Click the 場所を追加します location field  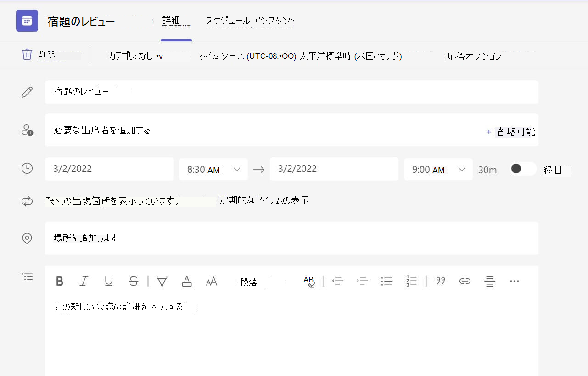[291, 238]
